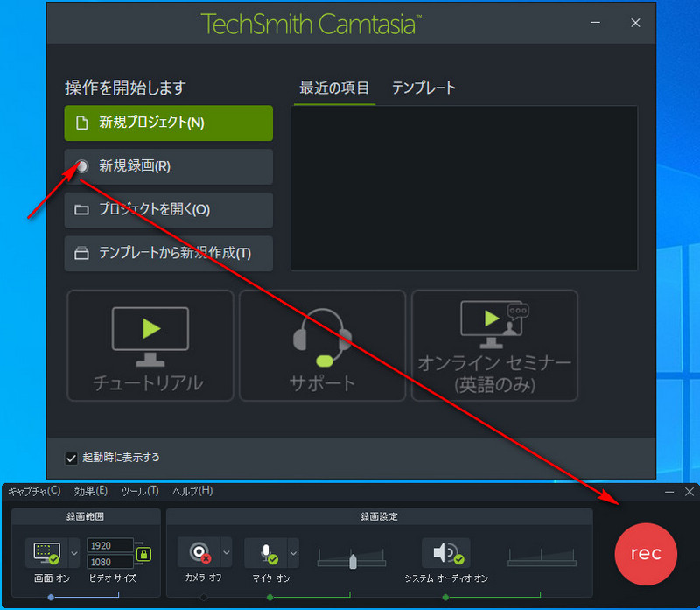Create from template with テンプレートから新規作成(T)
700x610 pixels.
tap(168, 253)
